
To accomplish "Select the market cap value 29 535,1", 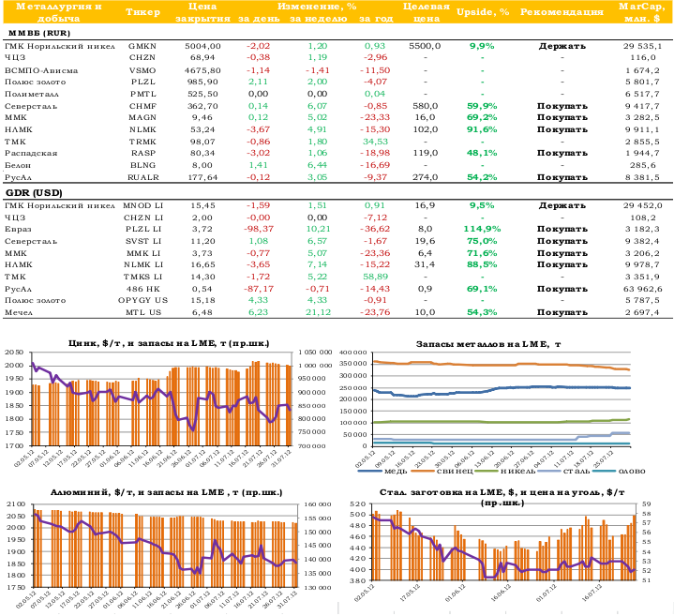I will (643, 46).
